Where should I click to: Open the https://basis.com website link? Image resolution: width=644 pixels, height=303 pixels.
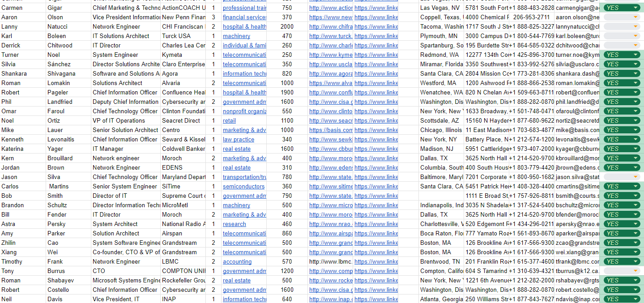(331, 130)
